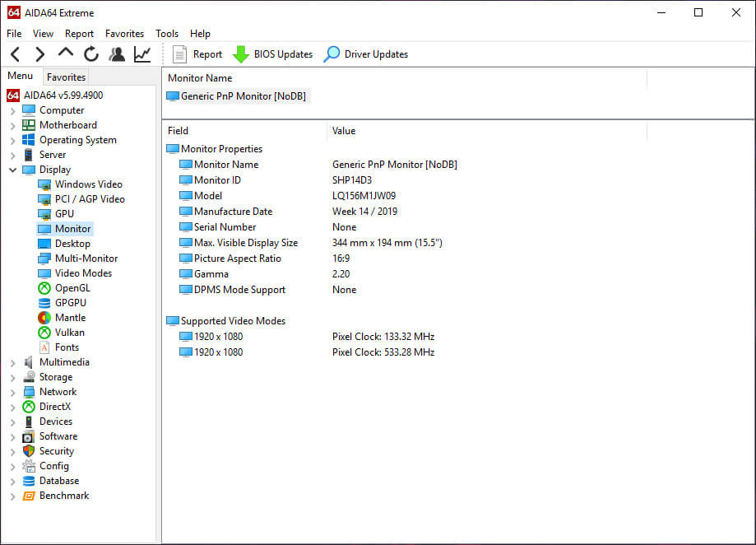Select the Monitor tree item
The width and height of the screenshot is (756, 545).
click(x=73, y=229)
